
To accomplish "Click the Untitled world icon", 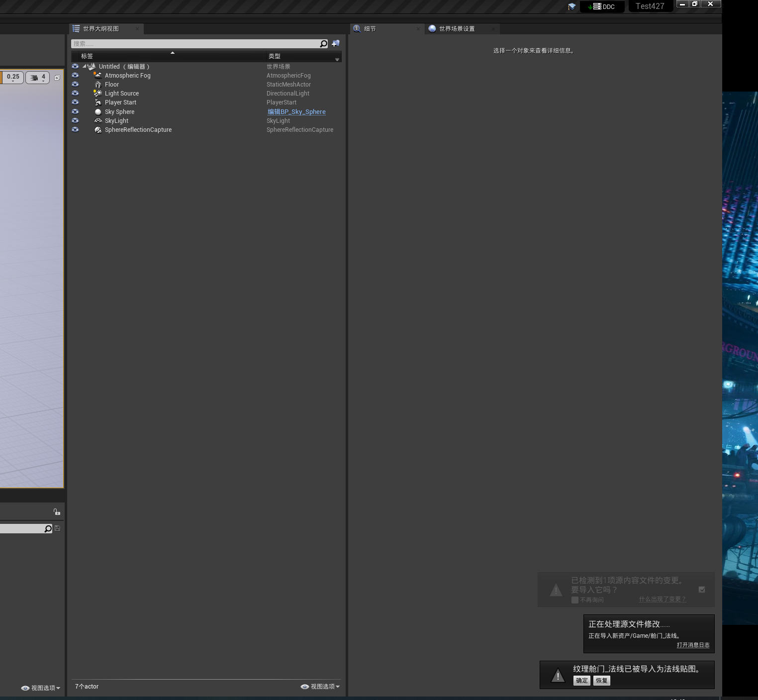I will pos(92,66).
